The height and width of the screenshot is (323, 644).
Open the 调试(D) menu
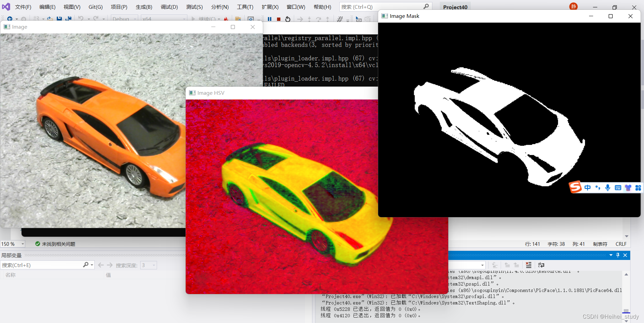[x=170, y=7]
